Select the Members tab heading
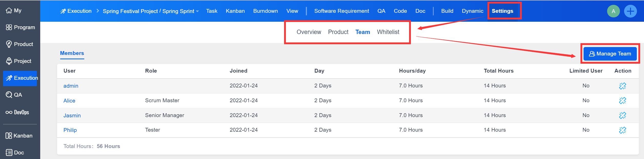The width and height of the screenshot is (644, 159). 72,53
